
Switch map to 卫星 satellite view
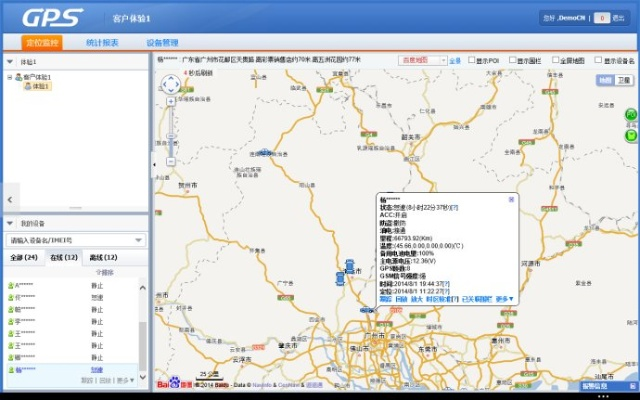tap(623, 80)
